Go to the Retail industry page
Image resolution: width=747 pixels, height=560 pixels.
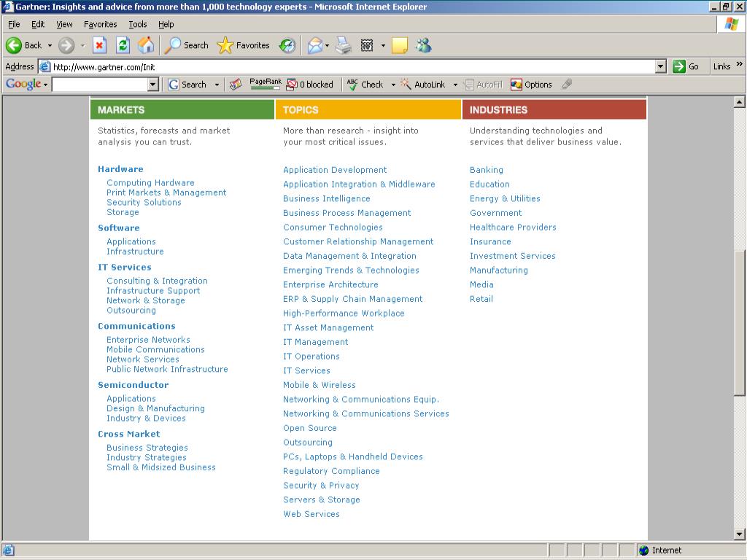point(481,299)
